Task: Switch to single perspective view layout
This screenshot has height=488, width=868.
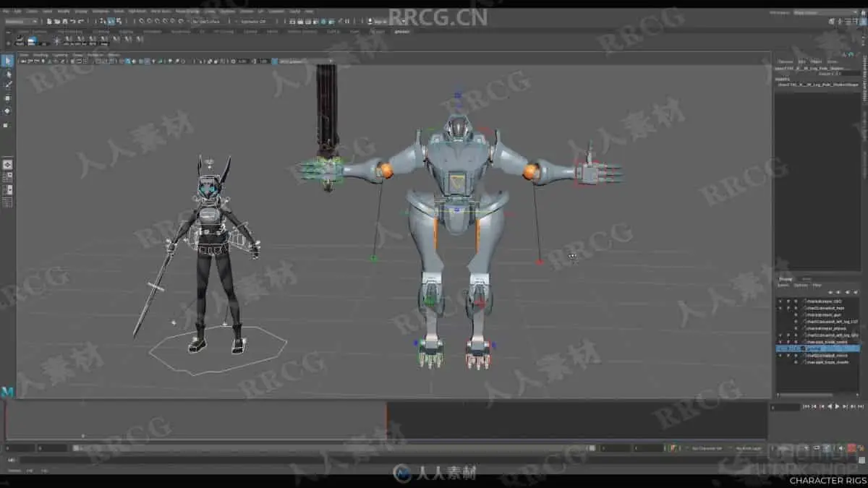Action: pos(7,164)
